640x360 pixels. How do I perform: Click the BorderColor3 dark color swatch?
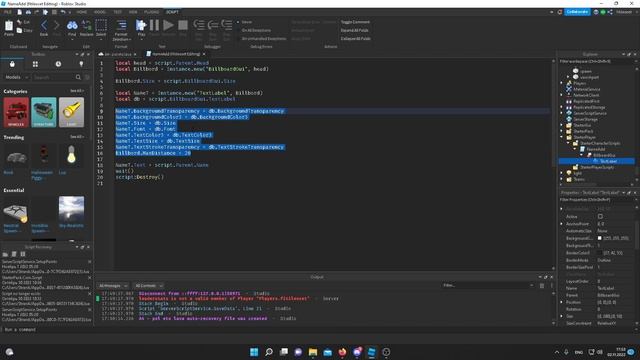coord(600,253)
